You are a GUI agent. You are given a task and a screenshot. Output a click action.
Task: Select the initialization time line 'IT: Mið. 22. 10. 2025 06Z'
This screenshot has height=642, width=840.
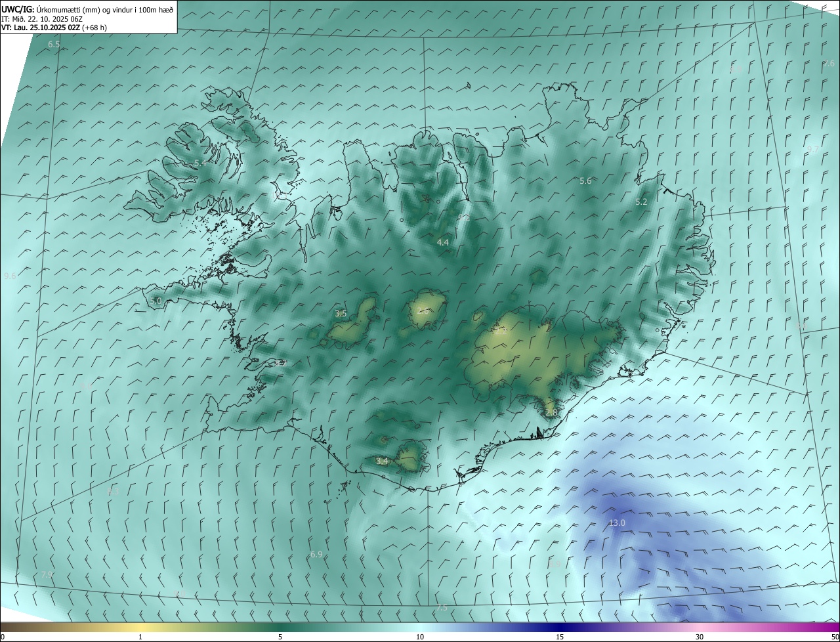click(x=41, y=19)
